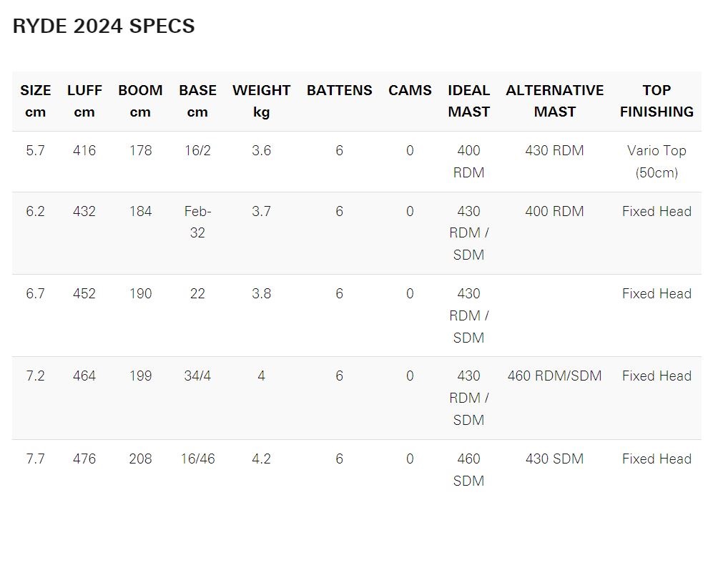Select the IDEAL MAST column header
This screenshot has width=713, height=588.
pos(469,101)
